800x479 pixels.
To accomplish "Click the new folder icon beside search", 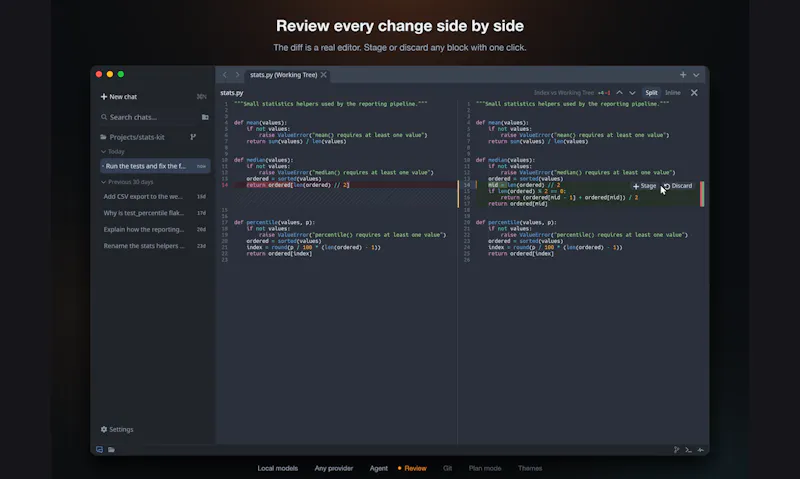I will coord(205,117).
